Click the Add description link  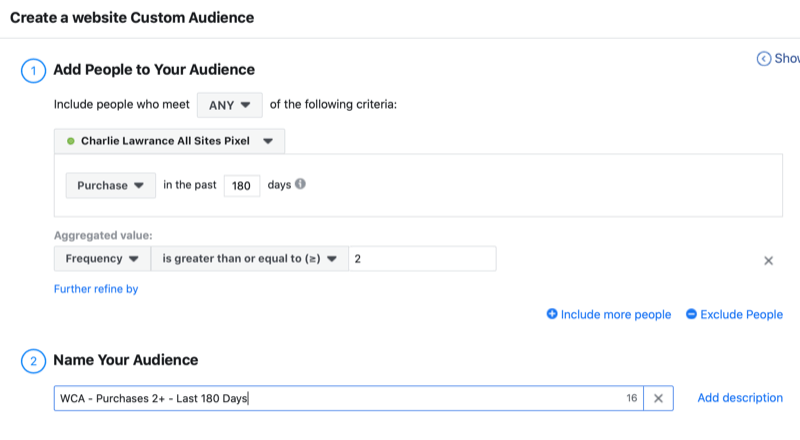(x=739, y=398)
